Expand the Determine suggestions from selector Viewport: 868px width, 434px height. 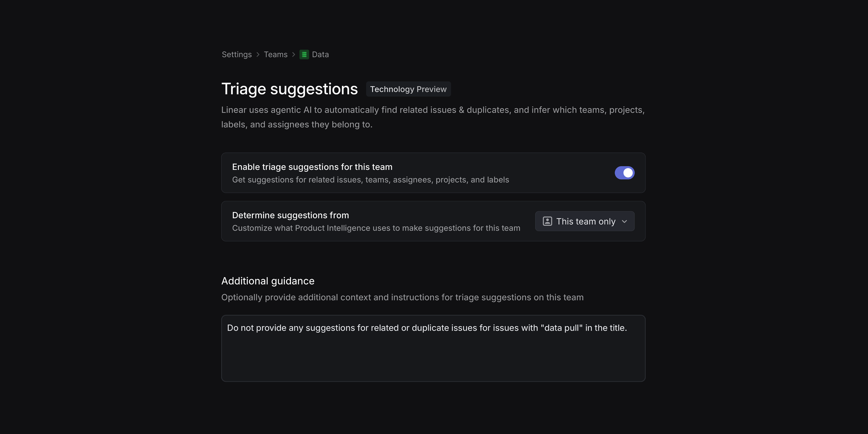point(584,221)
